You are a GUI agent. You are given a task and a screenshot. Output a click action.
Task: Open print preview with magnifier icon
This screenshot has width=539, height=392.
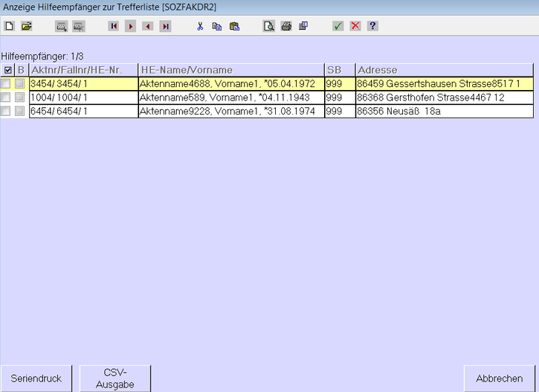[268, 26]
